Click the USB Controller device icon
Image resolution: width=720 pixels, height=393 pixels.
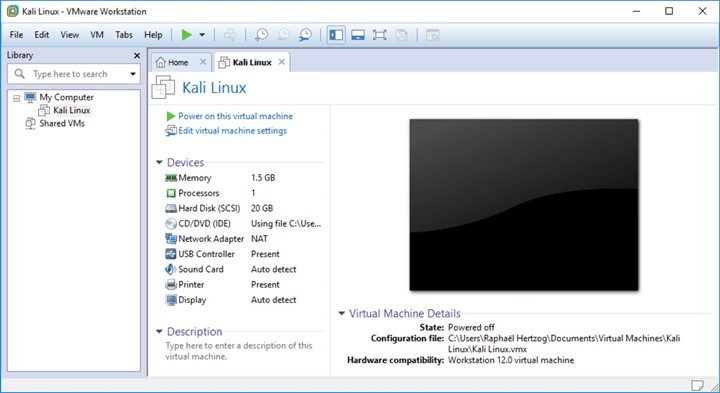pos(171,254)
